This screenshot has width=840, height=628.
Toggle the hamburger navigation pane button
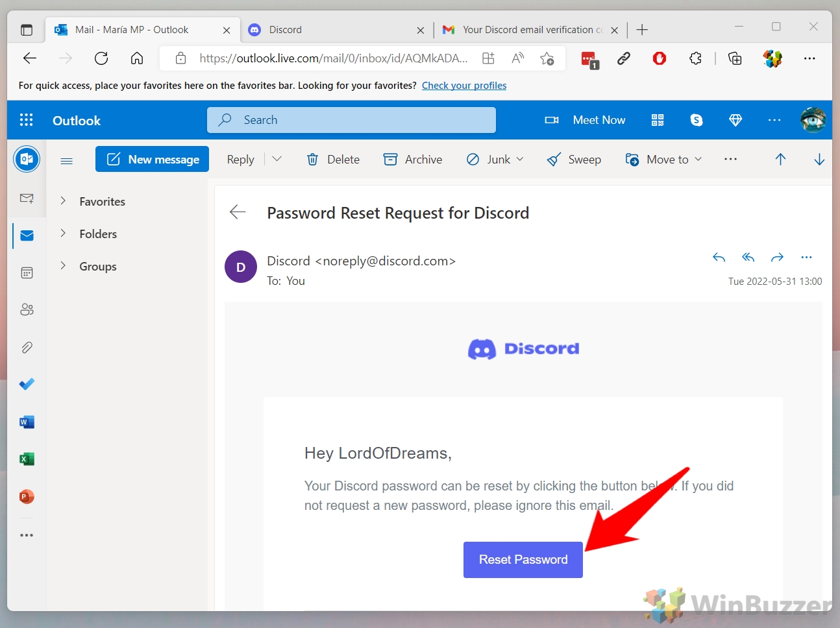66,160
